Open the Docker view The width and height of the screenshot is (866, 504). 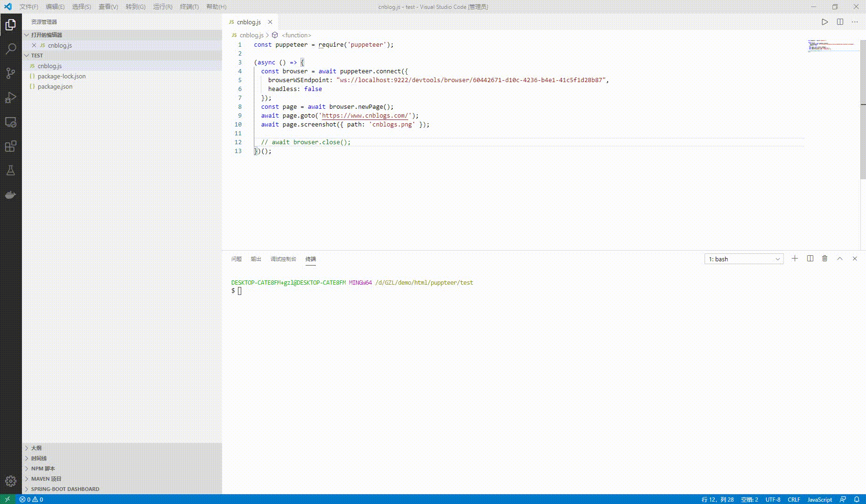click(11, 195)
